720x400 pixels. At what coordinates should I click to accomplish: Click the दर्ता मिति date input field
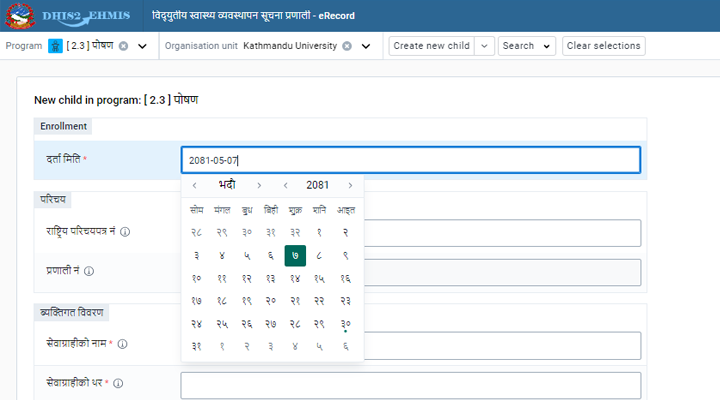pyautogui.click(x=410, y=160)
